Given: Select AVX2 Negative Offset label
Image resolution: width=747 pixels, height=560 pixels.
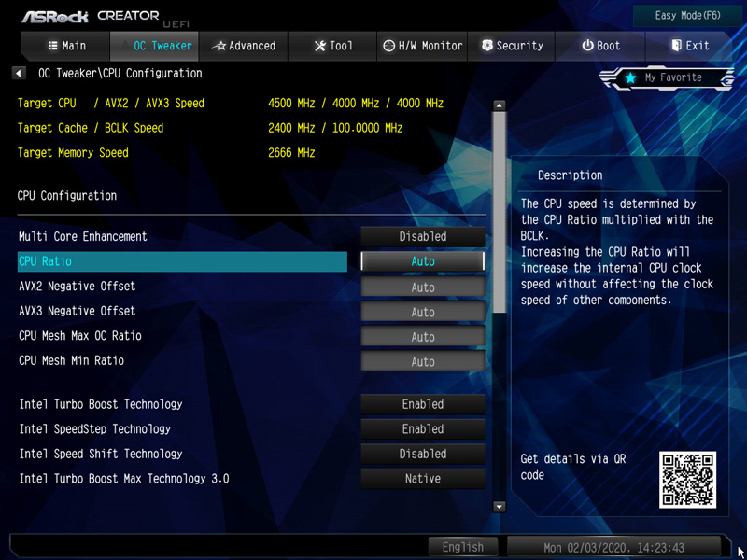Looking at the screenshot, I should click(x=78, y=287).
